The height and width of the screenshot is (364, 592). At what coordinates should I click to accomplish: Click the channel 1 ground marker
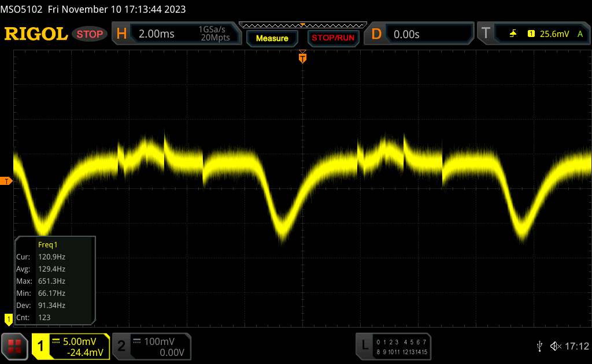[8, 319]
